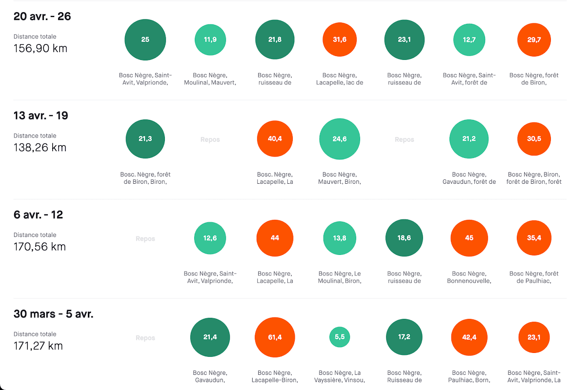Open the 61,4 km orange activity circle

click(275, 337)
